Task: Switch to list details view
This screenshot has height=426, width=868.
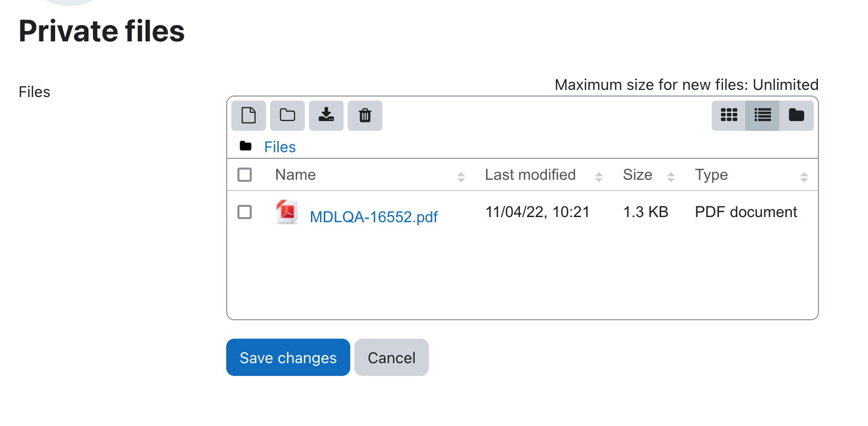Action: coord(762,115)
